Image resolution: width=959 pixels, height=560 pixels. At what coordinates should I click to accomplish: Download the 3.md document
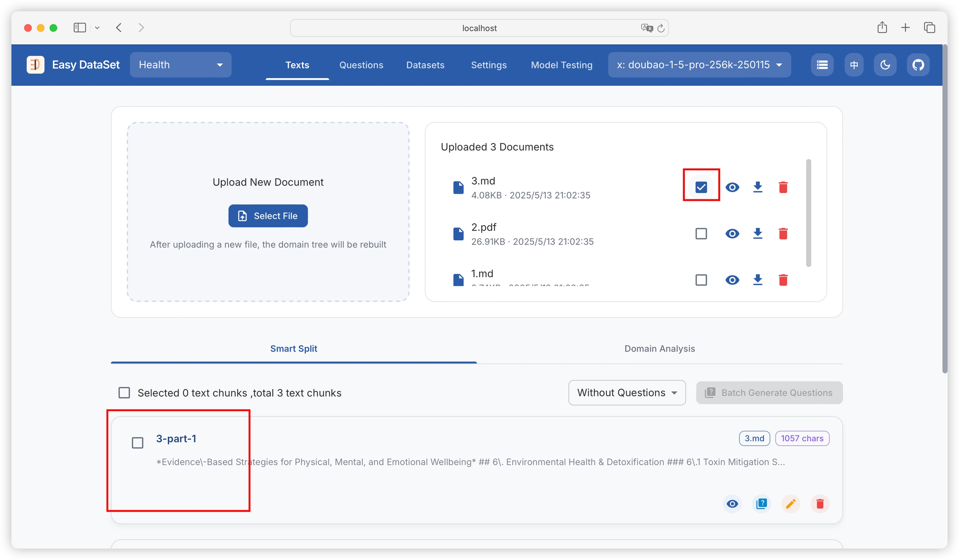758,187
